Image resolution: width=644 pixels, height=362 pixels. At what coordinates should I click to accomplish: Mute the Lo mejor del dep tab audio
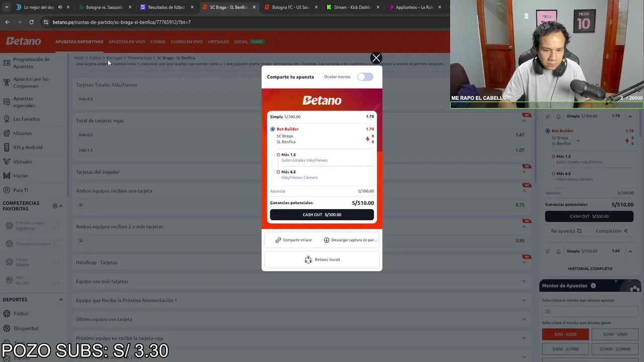point(60,7)
